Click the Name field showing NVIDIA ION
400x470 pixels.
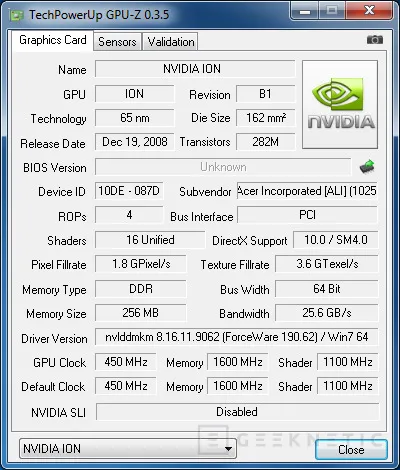point(195,69)
